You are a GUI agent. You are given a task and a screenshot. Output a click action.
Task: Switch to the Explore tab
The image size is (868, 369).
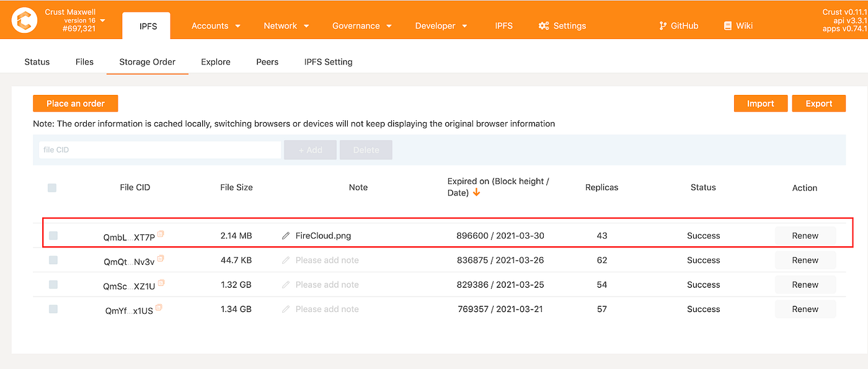click(216, 62)
